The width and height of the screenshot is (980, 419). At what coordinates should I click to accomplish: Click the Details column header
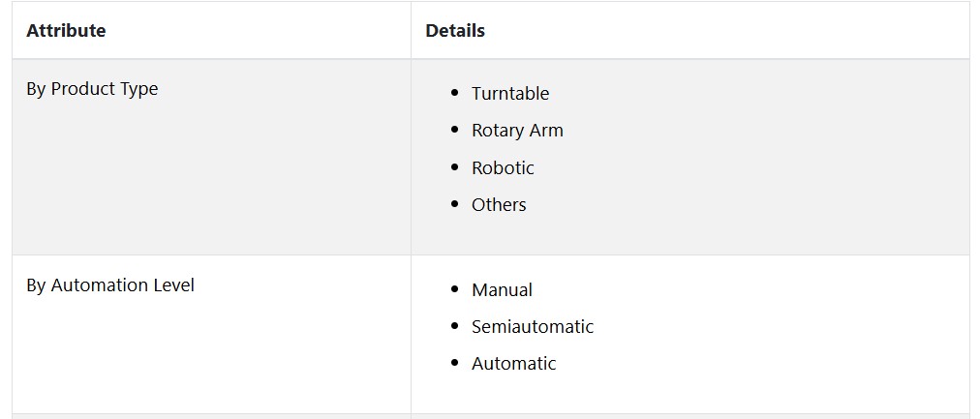point(455,31)
